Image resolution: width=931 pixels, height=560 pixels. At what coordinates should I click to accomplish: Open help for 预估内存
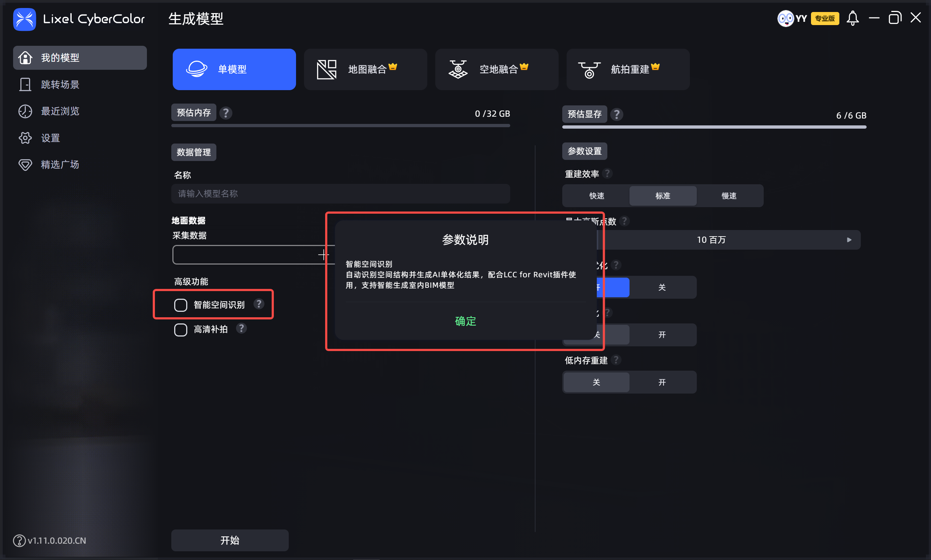click(226, 113)
